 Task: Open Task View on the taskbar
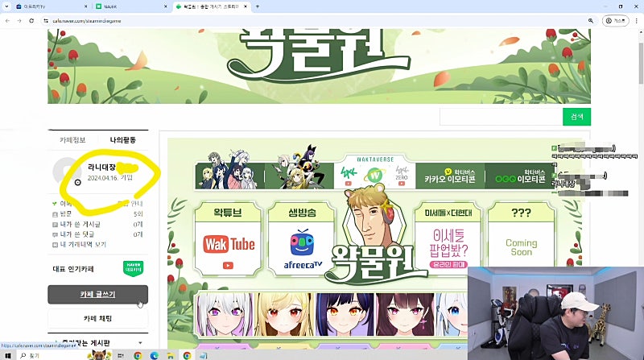click(121, 355)
